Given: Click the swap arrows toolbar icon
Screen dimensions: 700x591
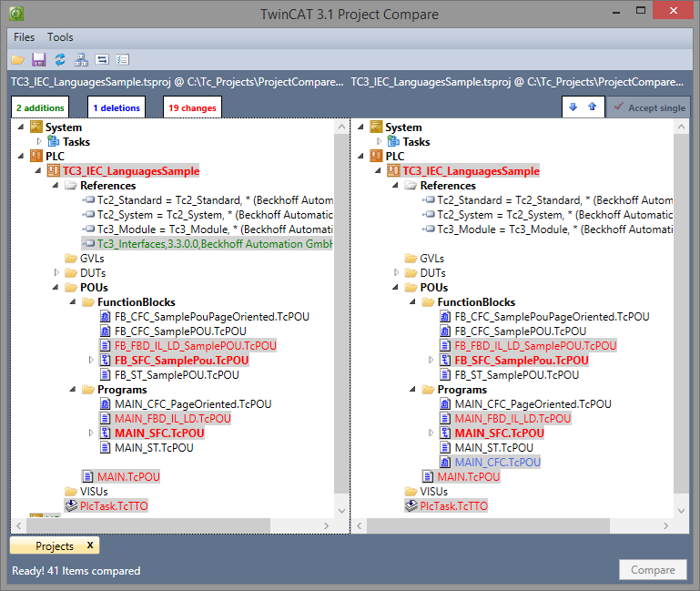Looking at the screenshot, I should point(102,59).
